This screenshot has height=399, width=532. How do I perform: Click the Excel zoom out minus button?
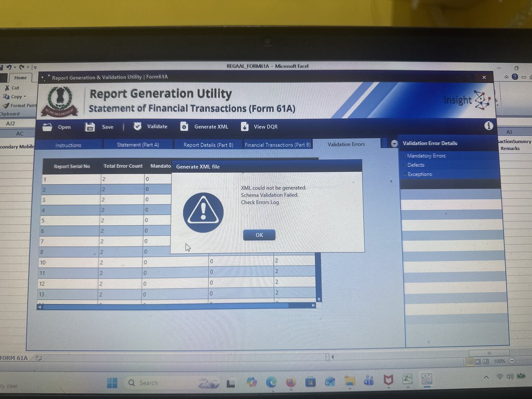pos(512,361)
